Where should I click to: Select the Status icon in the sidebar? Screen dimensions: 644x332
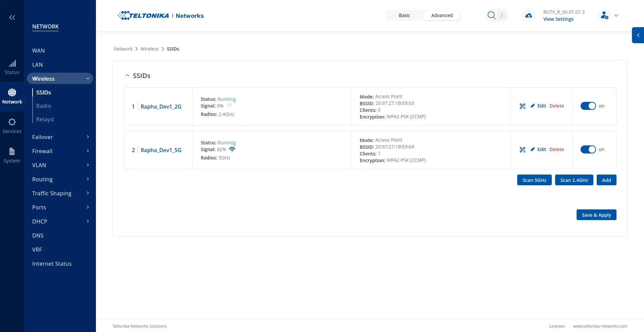pos(12,66)
